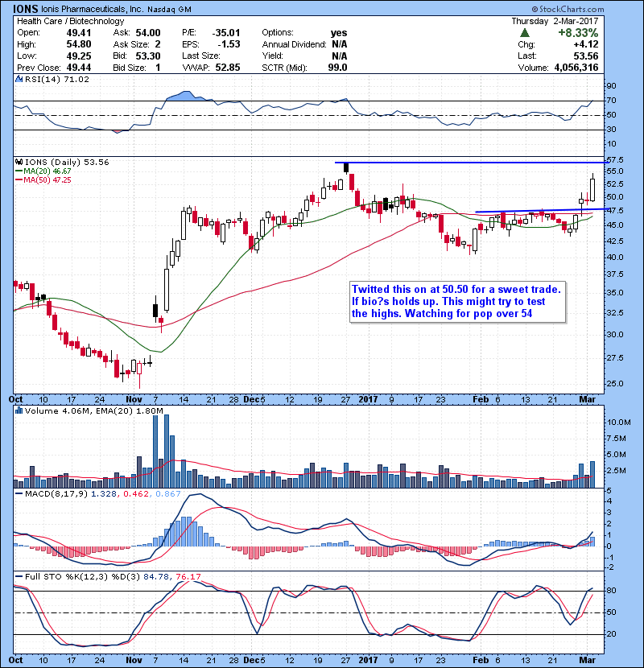Click the 70 level on RSI axis
644x668 pixels.
click(x=612, y=101)
